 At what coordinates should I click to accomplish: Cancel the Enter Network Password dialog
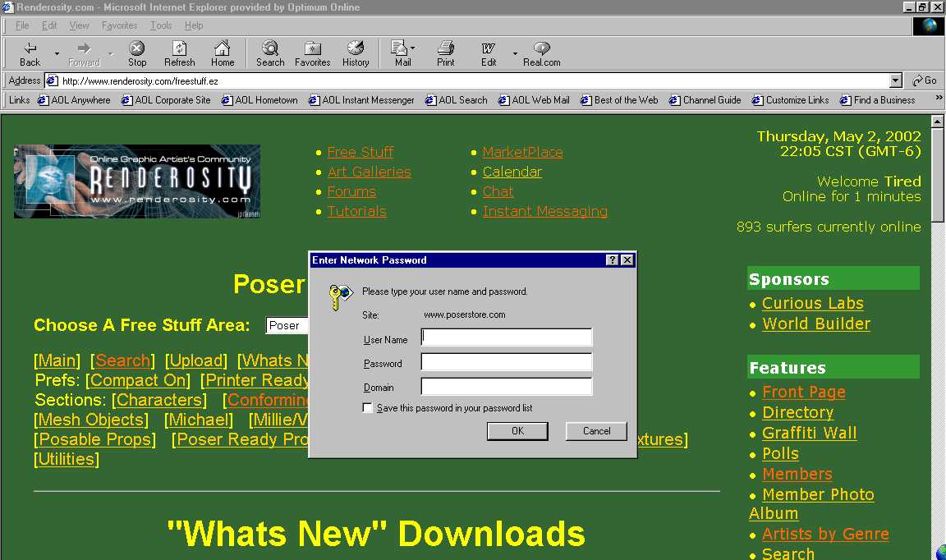coord(596,431)
